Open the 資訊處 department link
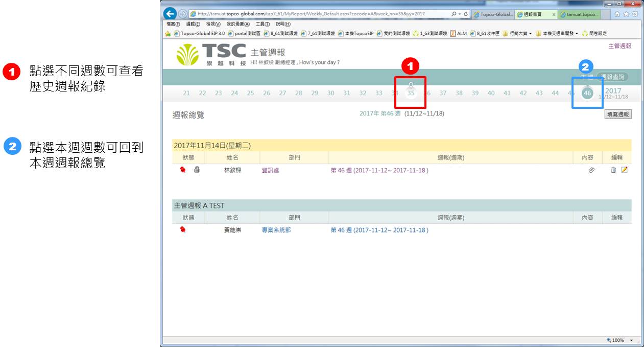 coord(270,171)
